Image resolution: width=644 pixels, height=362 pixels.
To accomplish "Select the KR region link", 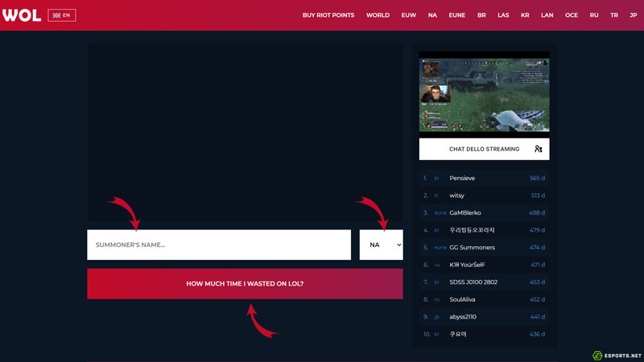I will click(x=525, y=15).
